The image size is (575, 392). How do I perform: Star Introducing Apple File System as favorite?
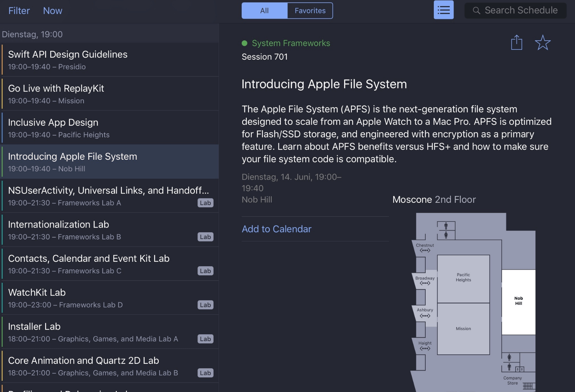pyautogui.click(x=542, y=42)
